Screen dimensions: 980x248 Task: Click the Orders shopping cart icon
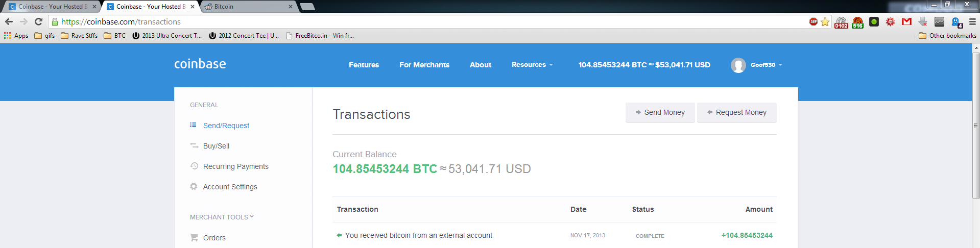194,237
